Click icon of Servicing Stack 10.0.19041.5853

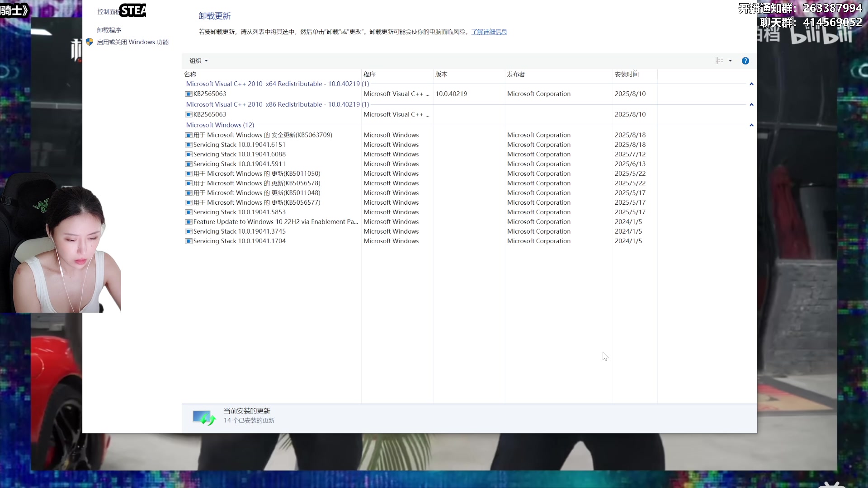pos(189,212)
